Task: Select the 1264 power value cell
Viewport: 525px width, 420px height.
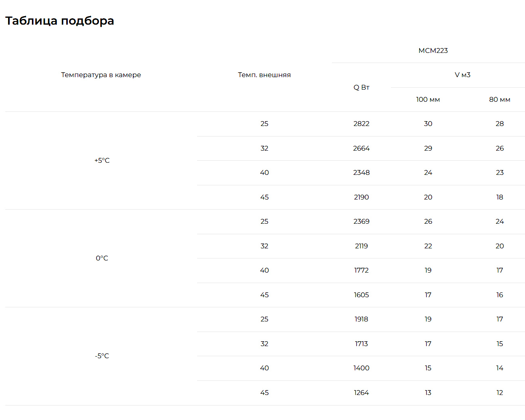Action: click(361, 393)
